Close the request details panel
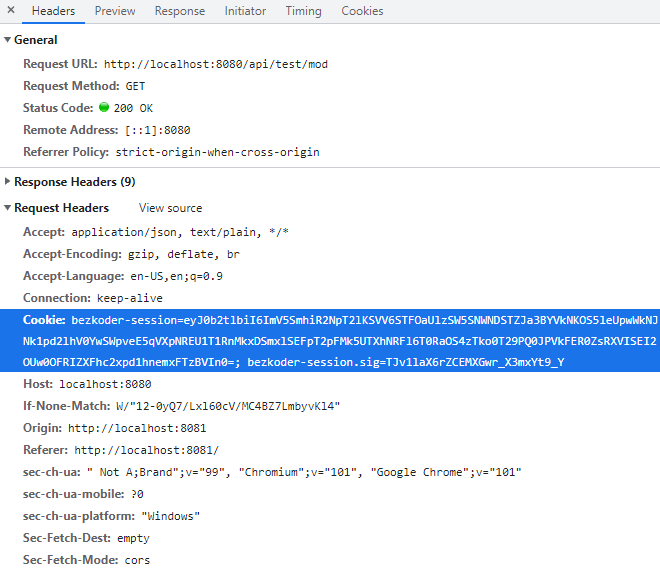 (10, 11)
